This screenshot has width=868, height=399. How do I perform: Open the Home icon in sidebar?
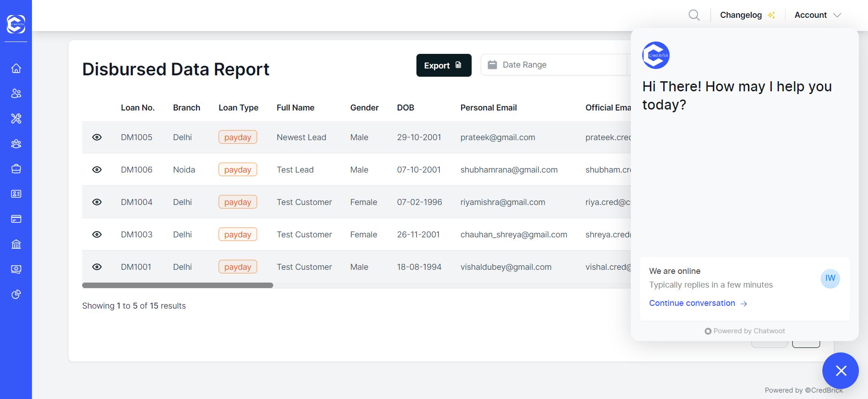16,68
